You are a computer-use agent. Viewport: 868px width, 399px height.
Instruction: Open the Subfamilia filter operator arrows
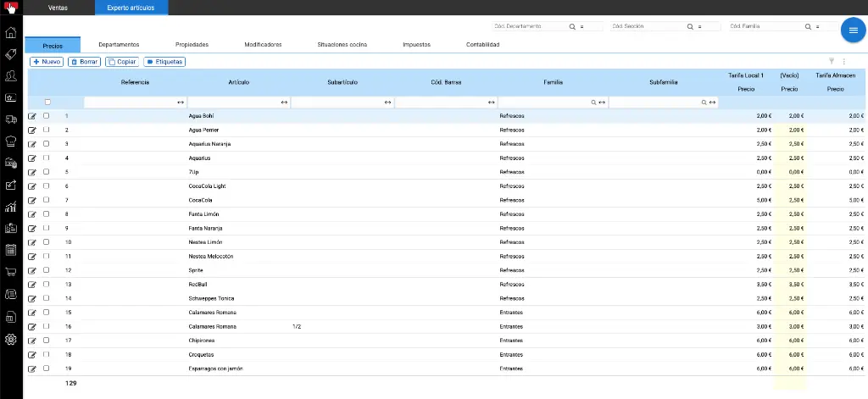tap(712, 103)
